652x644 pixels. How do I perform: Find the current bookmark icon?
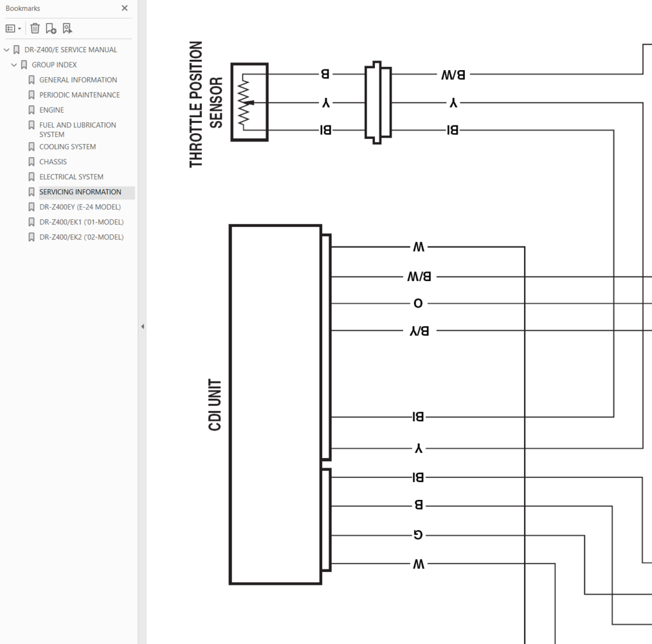(67, 28)
